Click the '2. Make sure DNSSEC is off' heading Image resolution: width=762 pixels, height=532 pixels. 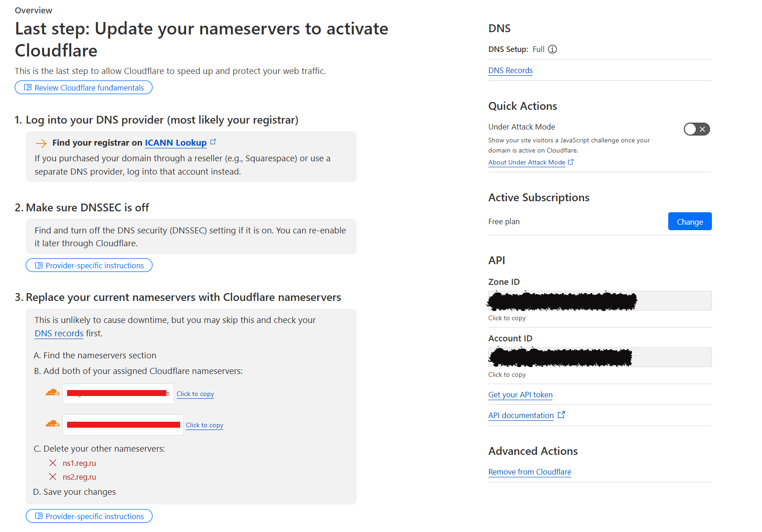click(82, 208)
